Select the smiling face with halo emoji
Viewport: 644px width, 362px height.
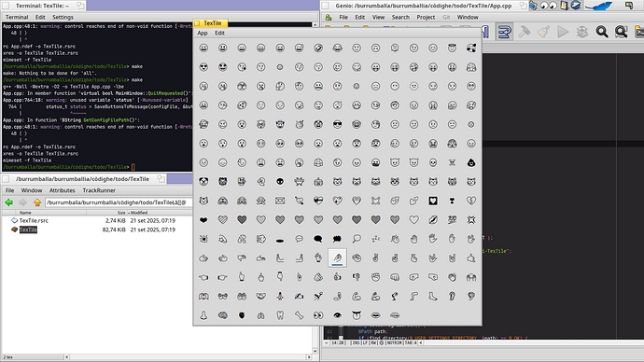(452, 48)
